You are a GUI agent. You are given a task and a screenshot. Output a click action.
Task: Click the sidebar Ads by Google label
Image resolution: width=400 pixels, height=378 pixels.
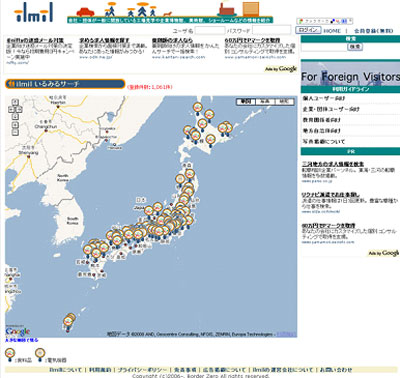383,253
